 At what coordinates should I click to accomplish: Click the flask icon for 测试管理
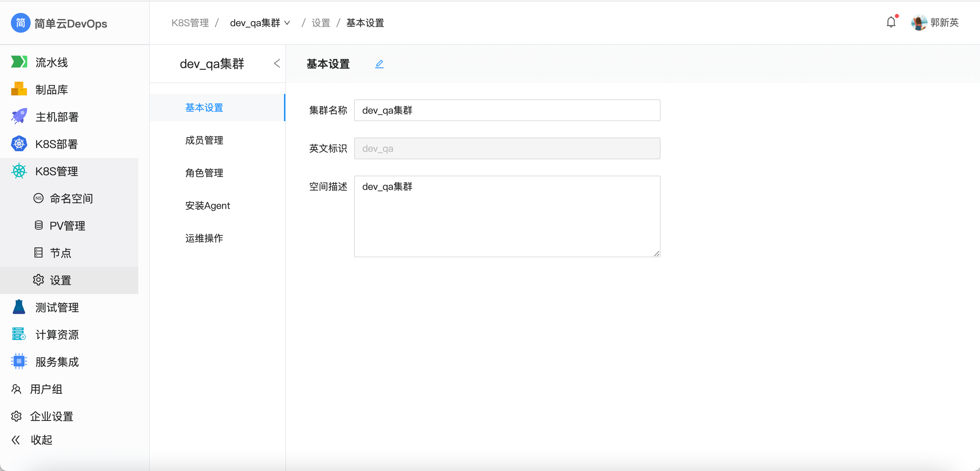(x=19, y=307)
